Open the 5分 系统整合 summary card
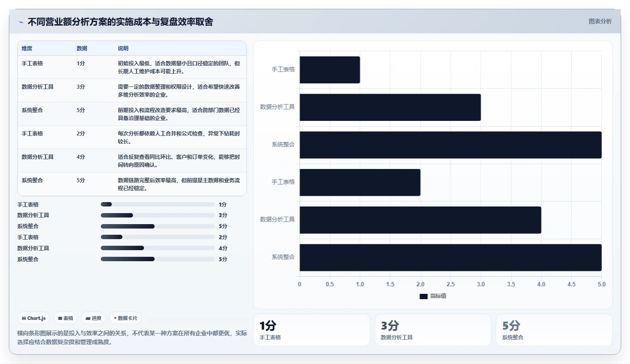 pyautogui.click(x=554, y=330)
